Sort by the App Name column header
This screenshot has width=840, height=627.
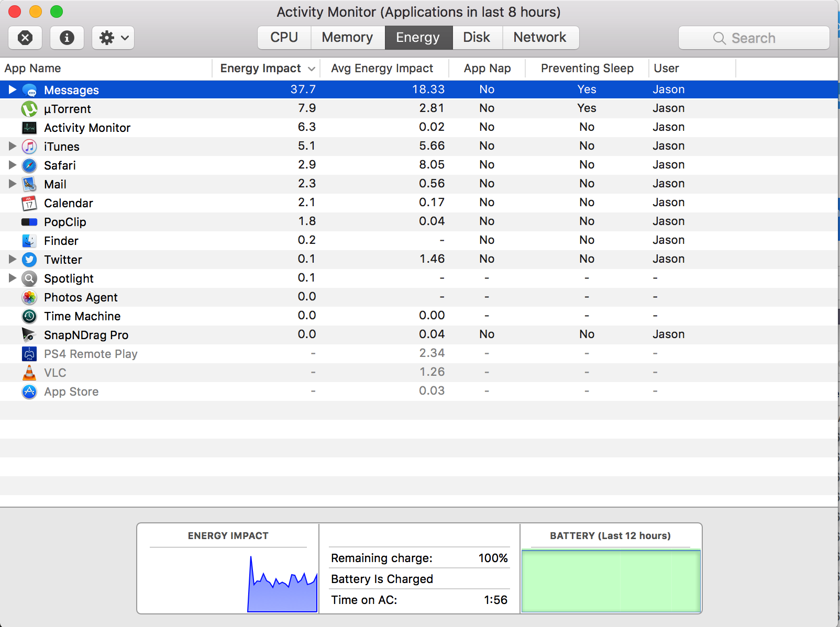[106, 69]
